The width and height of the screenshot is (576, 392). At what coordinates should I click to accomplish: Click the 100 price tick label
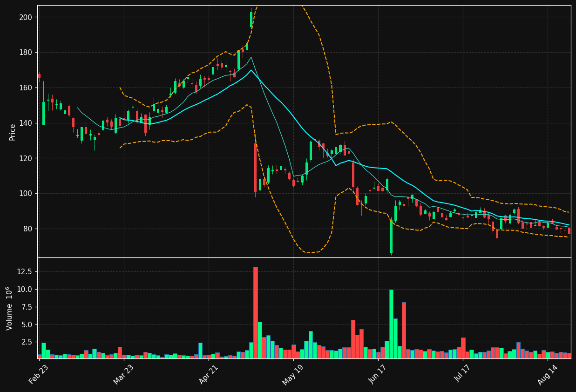click(x=26, y=193)
